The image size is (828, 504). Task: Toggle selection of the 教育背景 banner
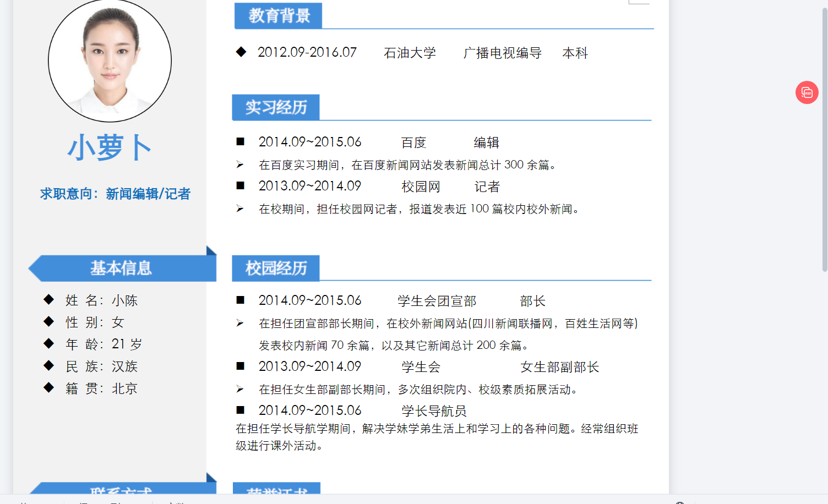278,16
